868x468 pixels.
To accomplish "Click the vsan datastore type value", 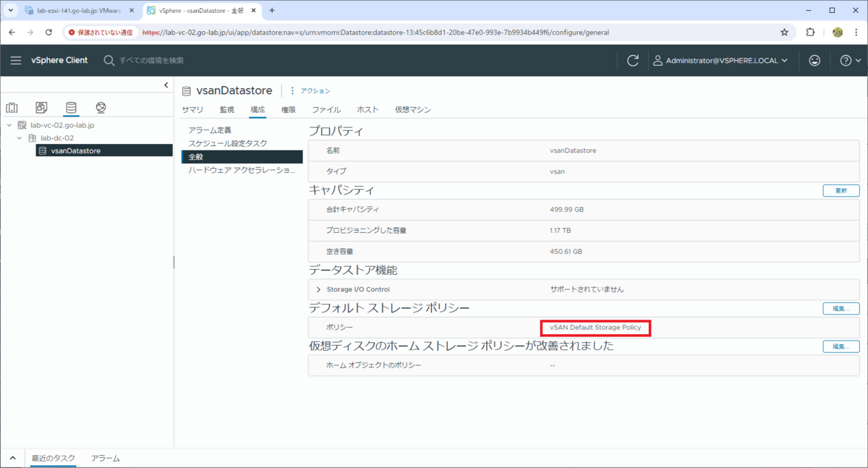I will (557, 171).
